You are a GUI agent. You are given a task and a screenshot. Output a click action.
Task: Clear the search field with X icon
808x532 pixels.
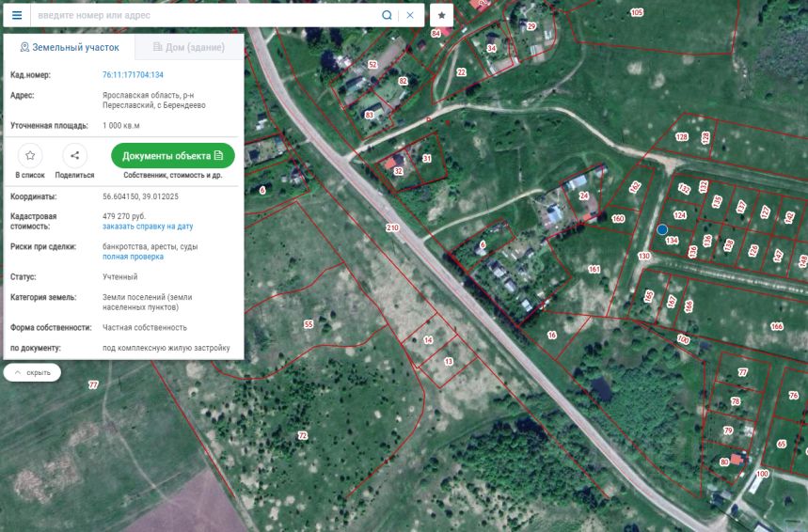click(410, 15)
